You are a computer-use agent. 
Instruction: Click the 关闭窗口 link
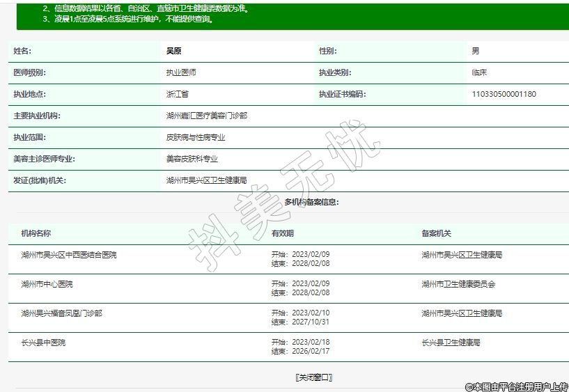tap(314, 377)
